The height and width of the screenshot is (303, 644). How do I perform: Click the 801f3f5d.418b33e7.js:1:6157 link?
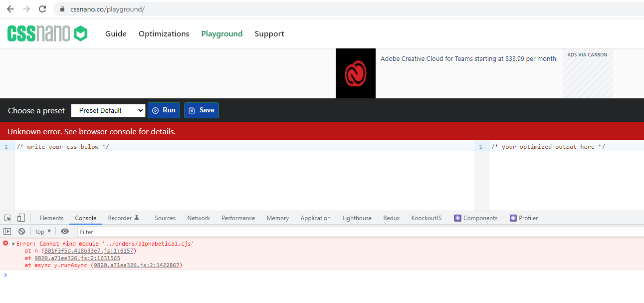[88, 251]
